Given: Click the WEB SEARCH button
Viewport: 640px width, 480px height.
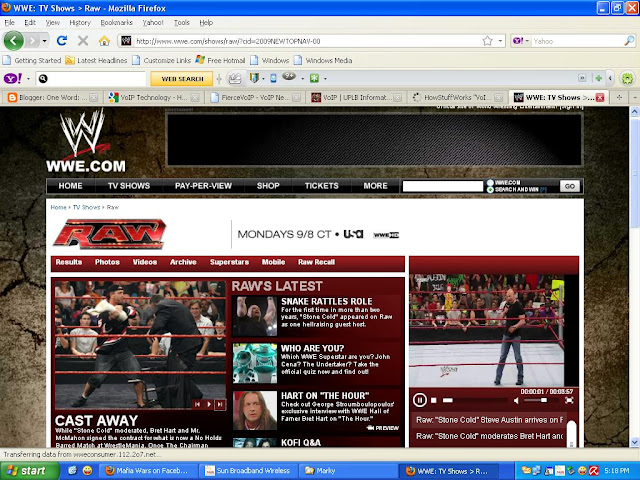Looking at the screenshot, I should click(182, 78).
